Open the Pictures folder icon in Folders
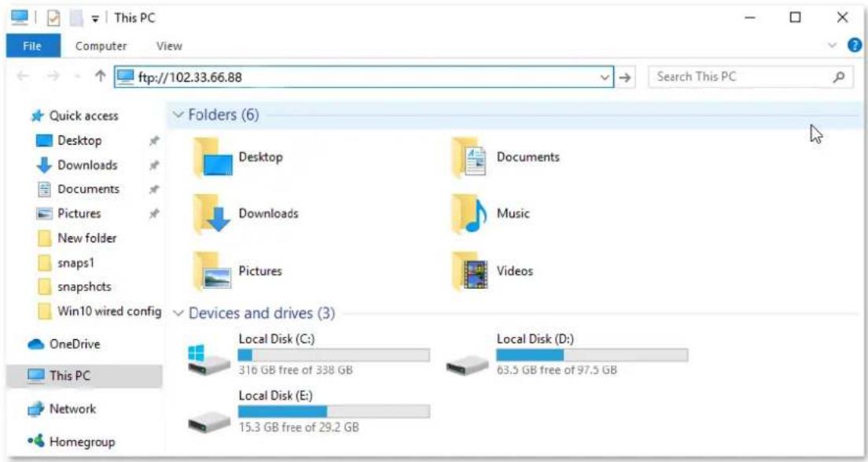The width and height of the screenshot is (868, 462). (x=212, y=271)
